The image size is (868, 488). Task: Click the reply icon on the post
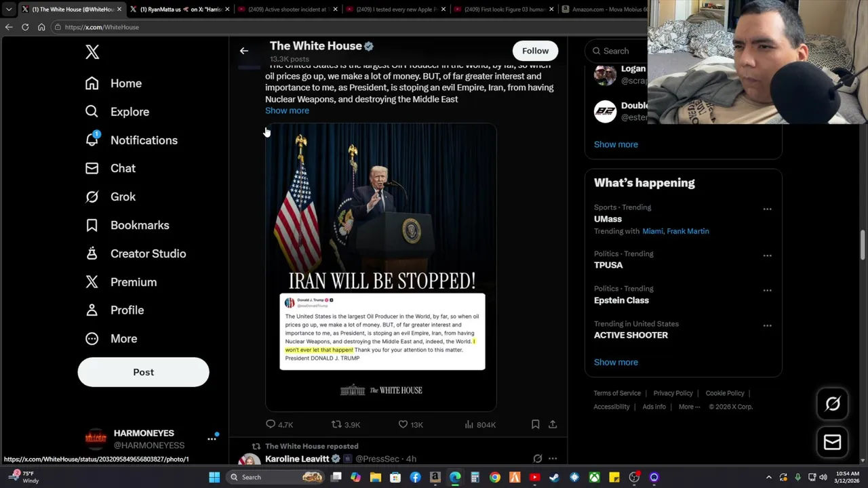[271, 424]
